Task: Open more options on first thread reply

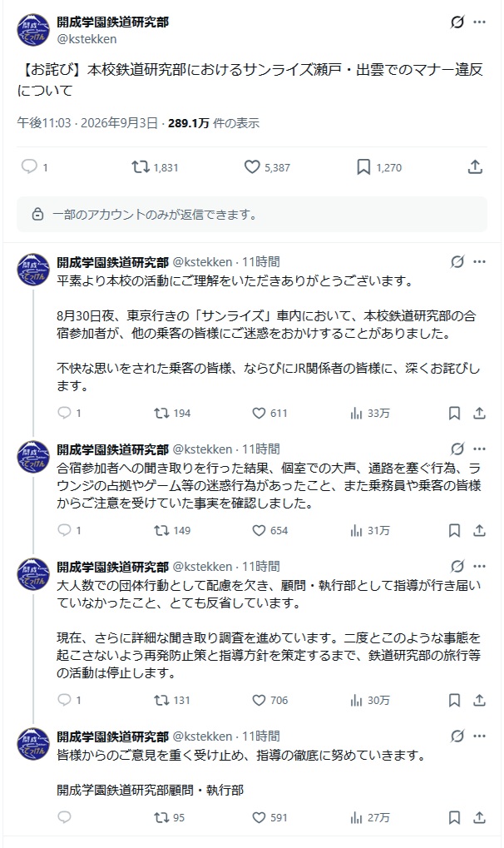Action: (479, 262)
